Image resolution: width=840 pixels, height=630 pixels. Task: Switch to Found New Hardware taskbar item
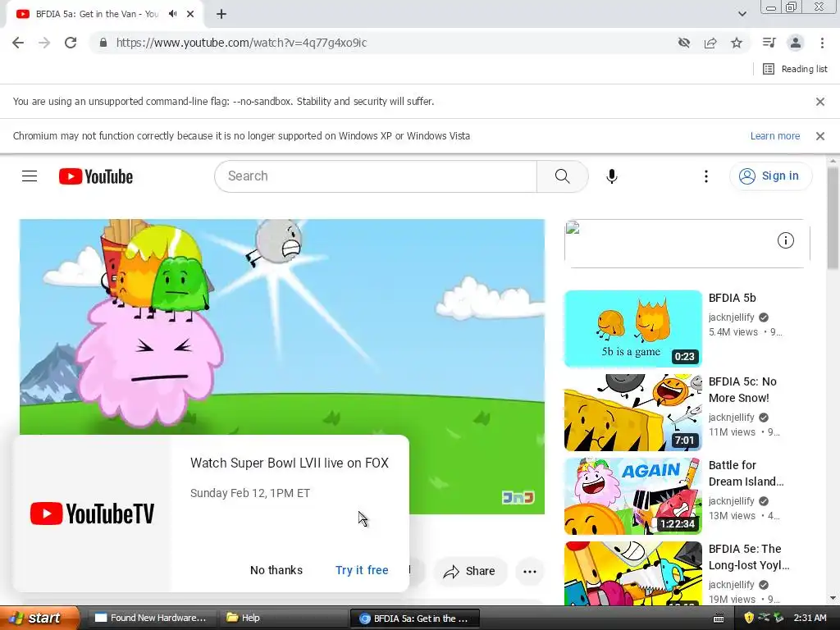click(151, 619)
